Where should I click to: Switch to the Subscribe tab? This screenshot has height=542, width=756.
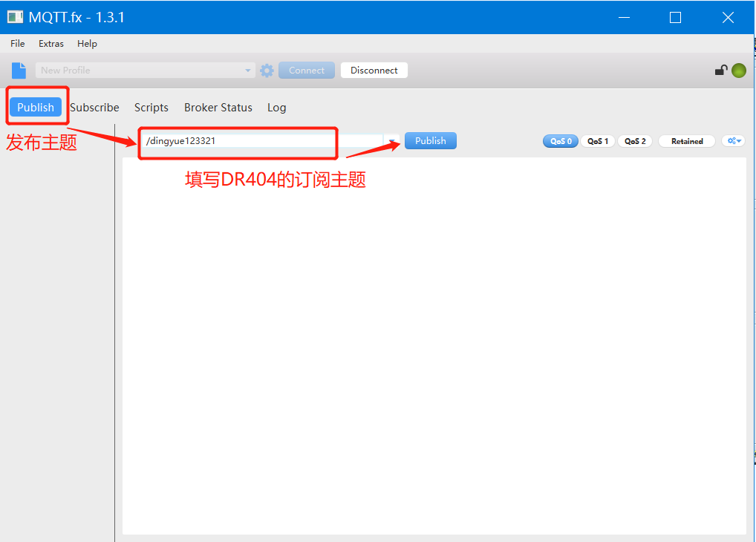[x=94, y=108]
